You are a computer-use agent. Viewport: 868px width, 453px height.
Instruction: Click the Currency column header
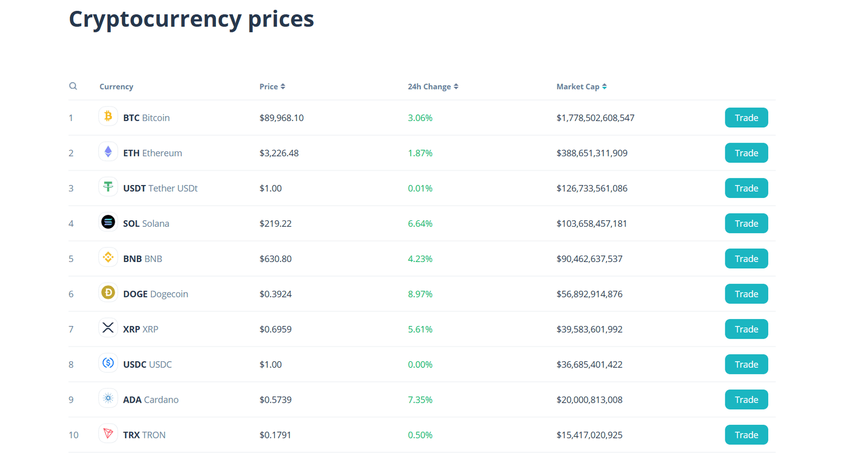[x=116, y=86]
